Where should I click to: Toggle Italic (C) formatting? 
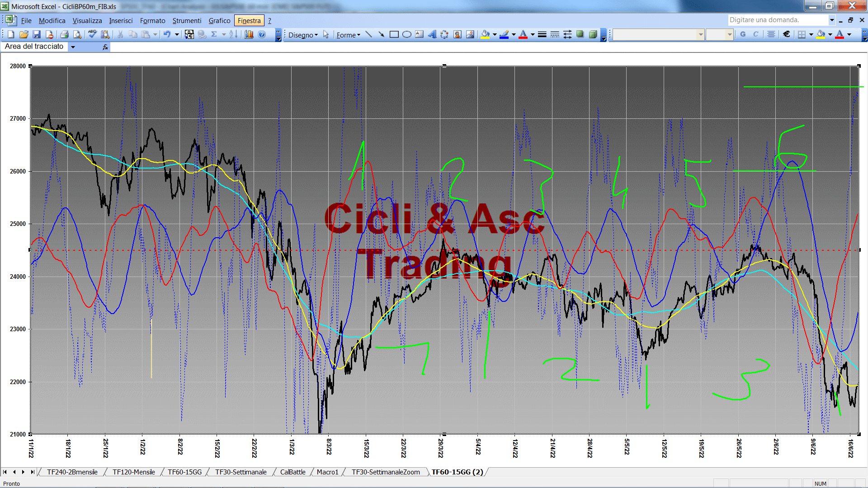[x=755, y=34]
